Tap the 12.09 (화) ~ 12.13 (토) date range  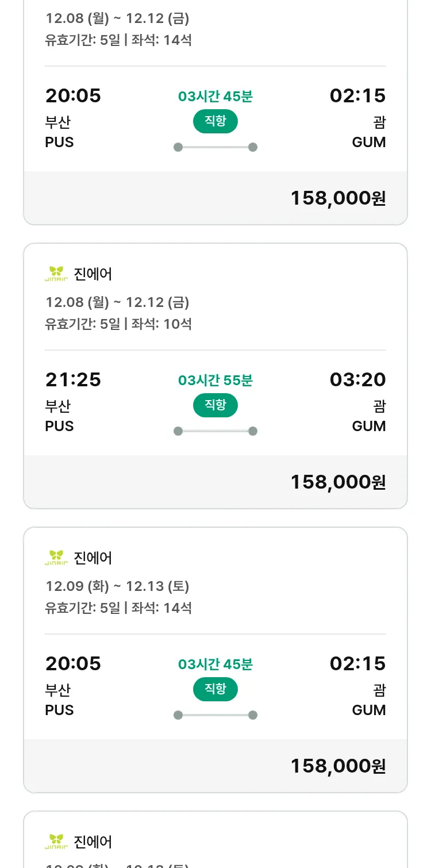coord(117,586)
